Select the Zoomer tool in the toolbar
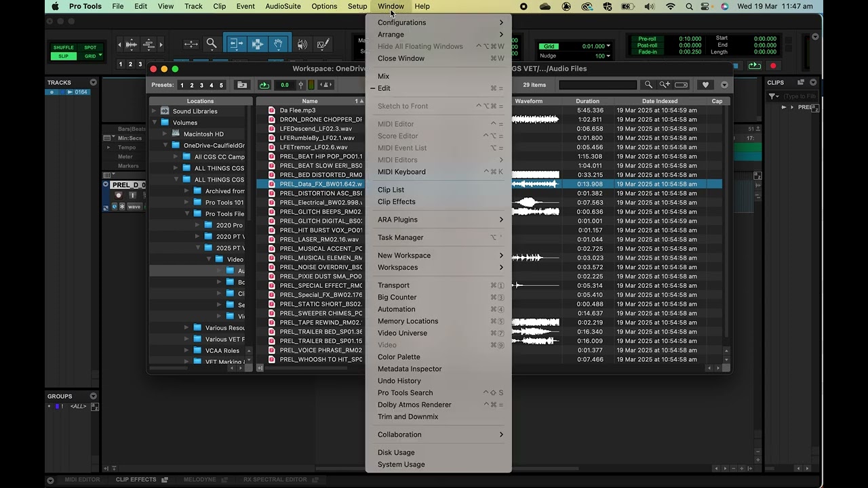Viewport: 868px width, 488px height. (x=212, y=44)
